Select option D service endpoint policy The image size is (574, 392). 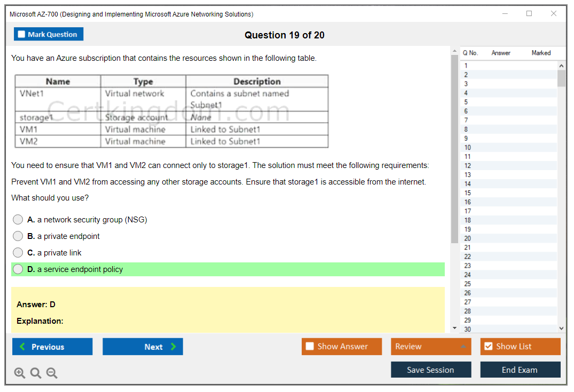pos(18,269)
